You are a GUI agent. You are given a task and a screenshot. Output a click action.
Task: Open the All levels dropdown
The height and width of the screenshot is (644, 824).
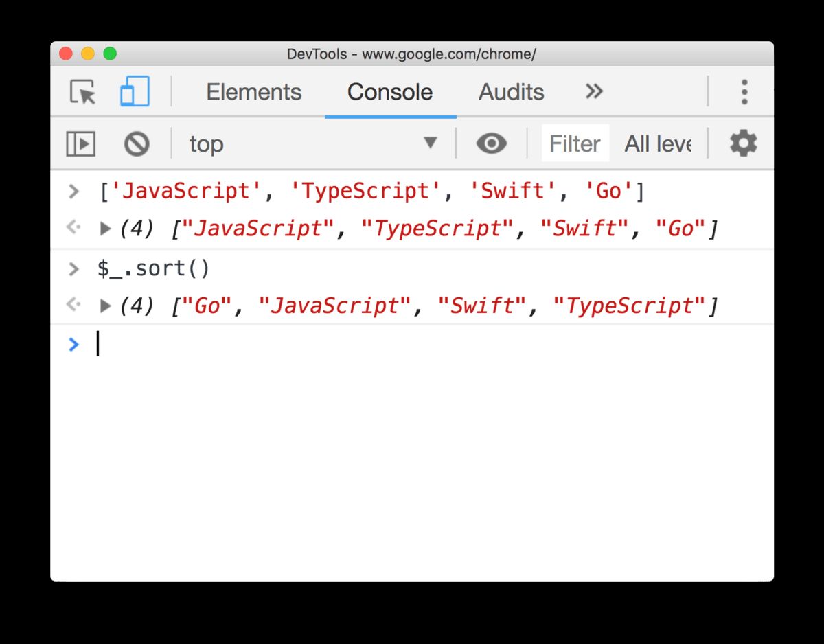[657, 144]
